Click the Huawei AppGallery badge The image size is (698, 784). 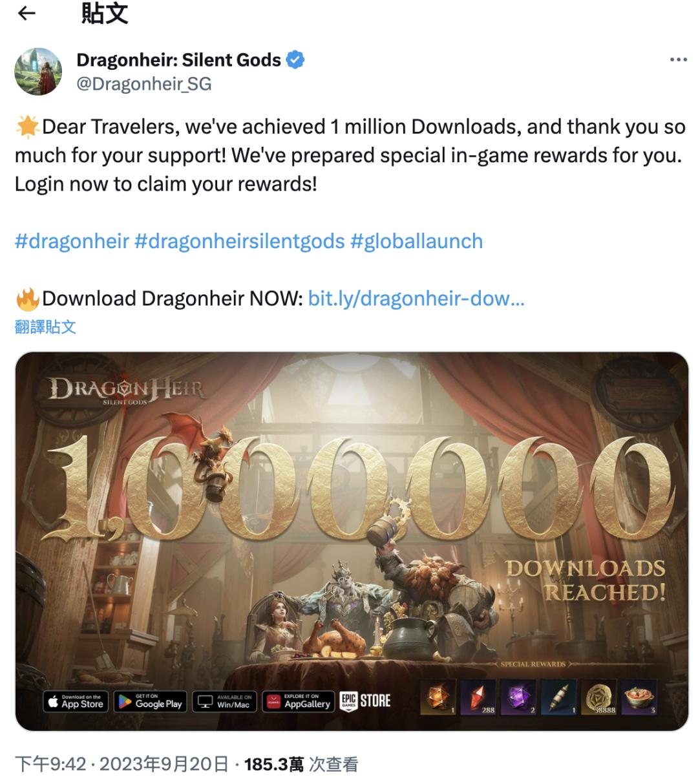(x=299, y=701)
